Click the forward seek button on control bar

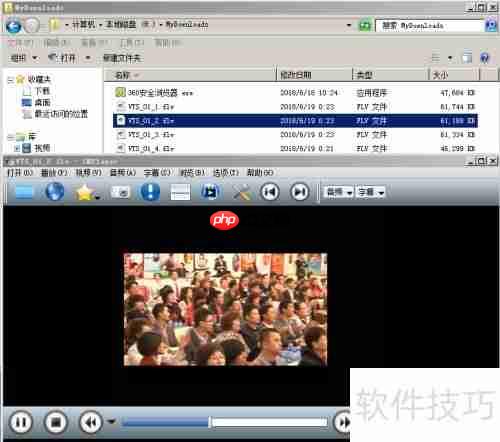(343, 422)
